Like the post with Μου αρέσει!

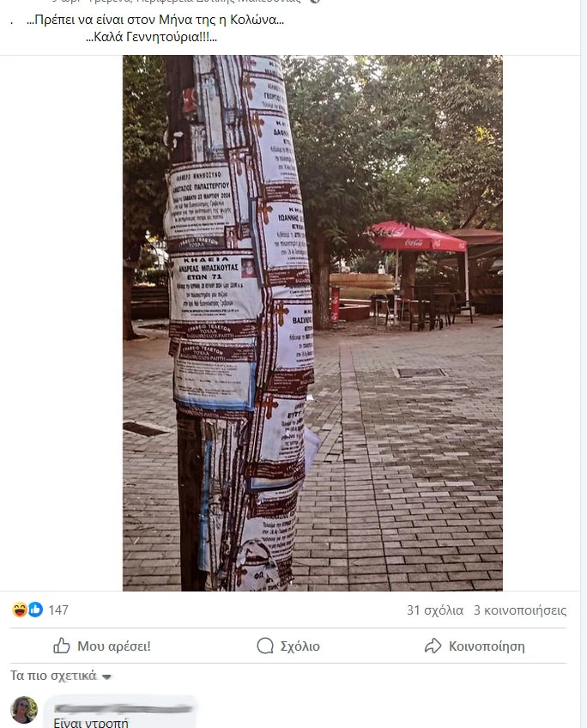102,646
